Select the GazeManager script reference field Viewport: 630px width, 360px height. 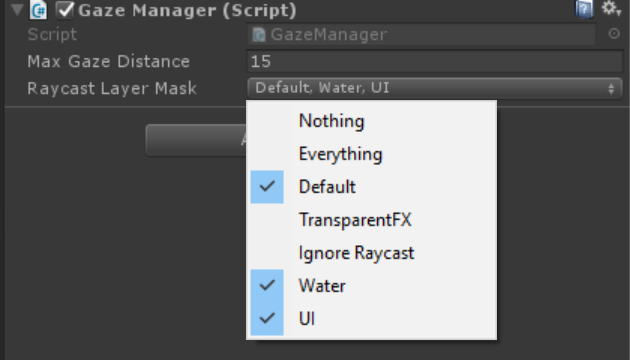pyautogui.click(x=421, y=35)
